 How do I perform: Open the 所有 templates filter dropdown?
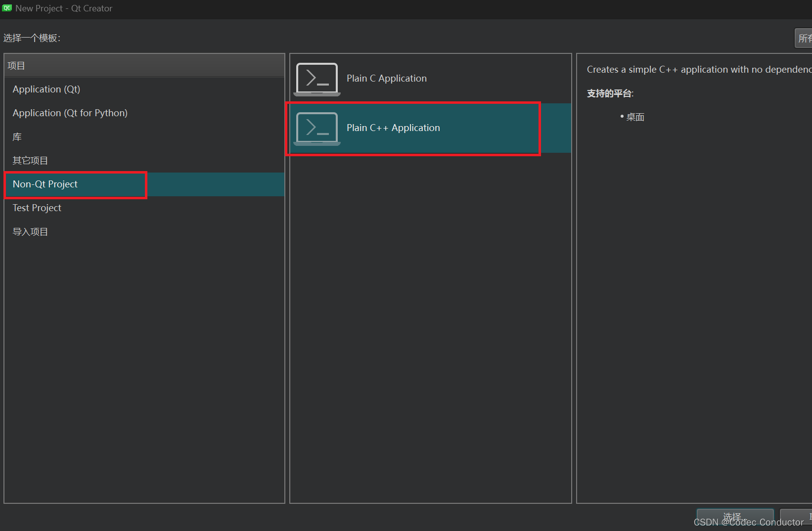click(803, 38)
